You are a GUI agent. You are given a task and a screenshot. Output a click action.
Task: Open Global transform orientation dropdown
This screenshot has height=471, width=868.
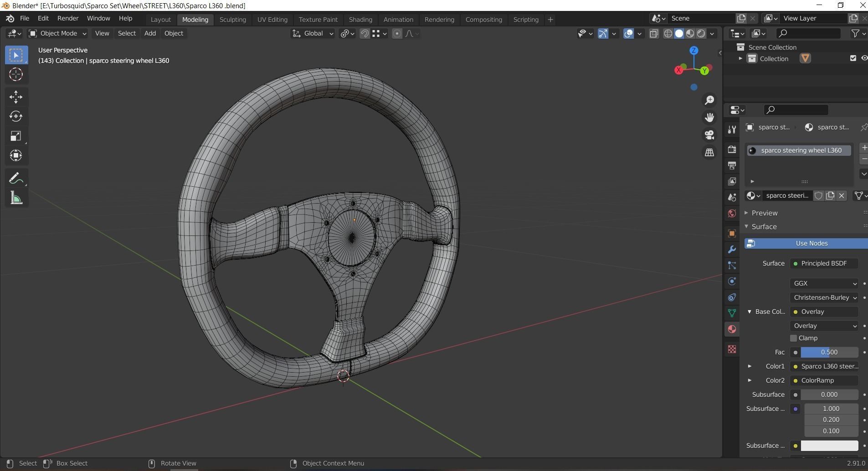point(313,33)
